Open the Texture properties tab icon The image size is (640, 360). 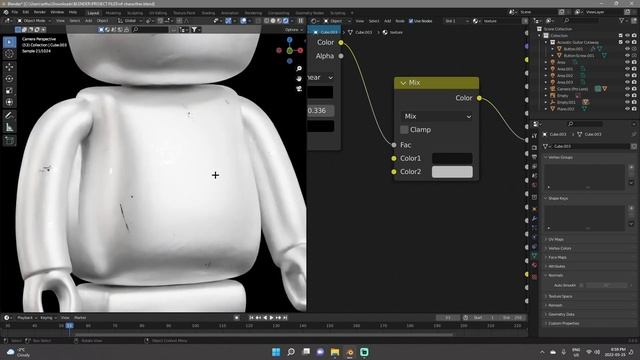534,277
